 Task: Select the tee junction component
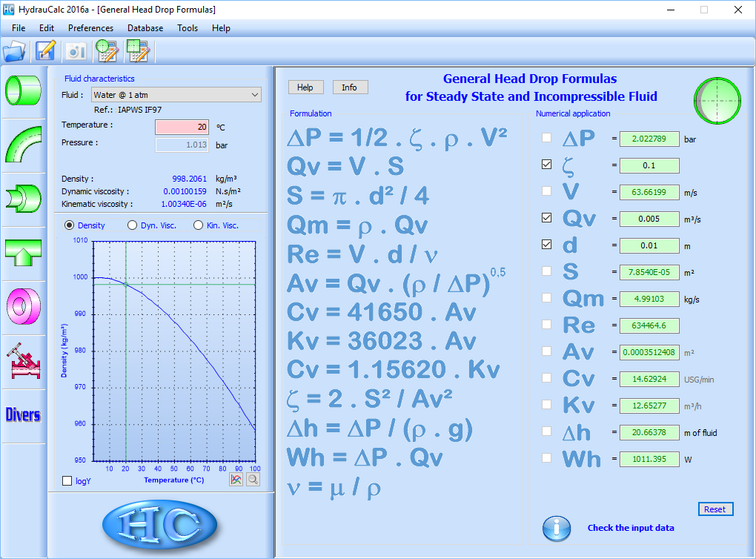click(x=23, y=251)
